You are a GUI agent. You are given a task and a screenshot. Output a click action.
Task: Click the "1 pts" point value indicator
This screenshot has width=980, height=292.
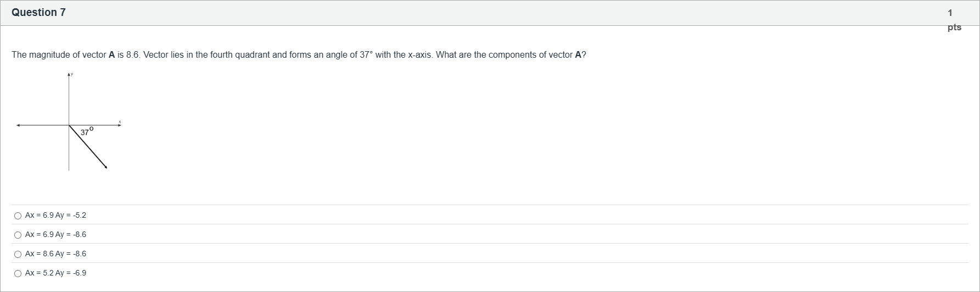coord(954,20)
